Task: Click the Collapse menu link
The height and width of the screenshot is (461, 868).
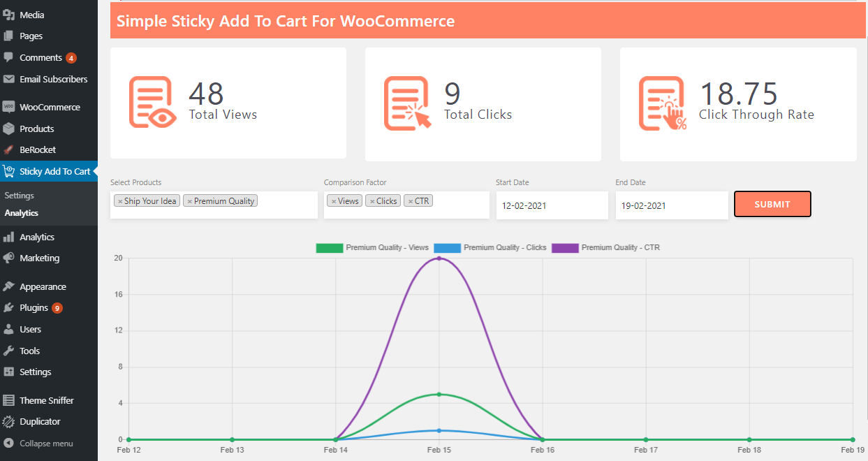Action: tap(46, 443)
